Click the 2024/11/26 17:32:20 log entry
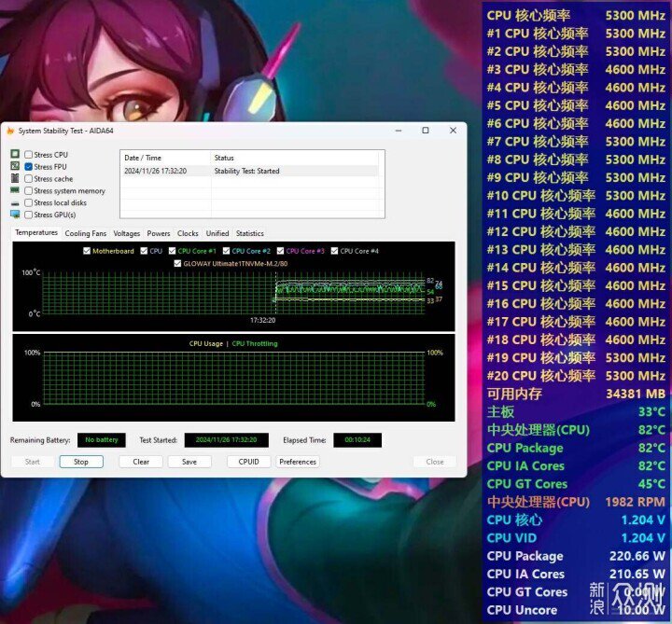Viewport: 672px width, 624px height. click(x=155, y=171)
